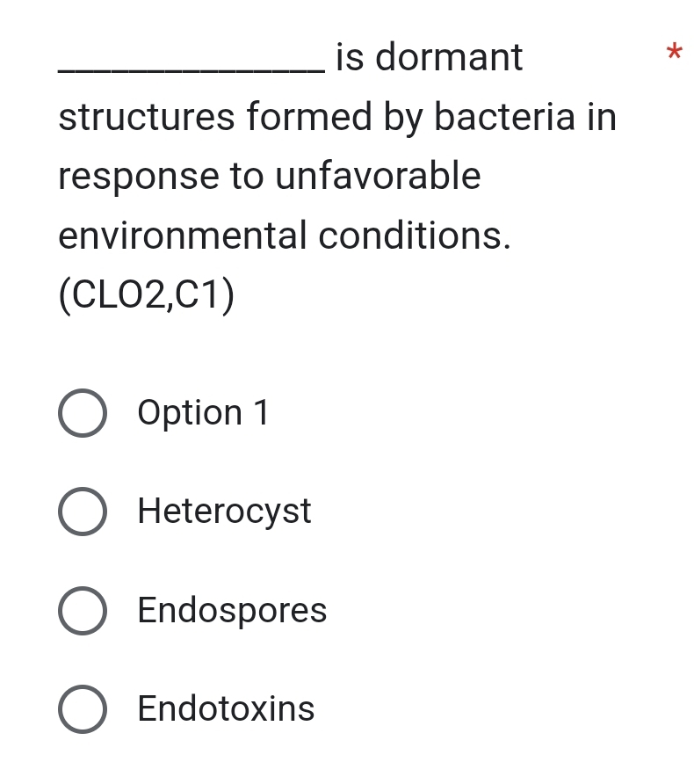
Task: Click the word "formed" in the question
Action: 307,117
